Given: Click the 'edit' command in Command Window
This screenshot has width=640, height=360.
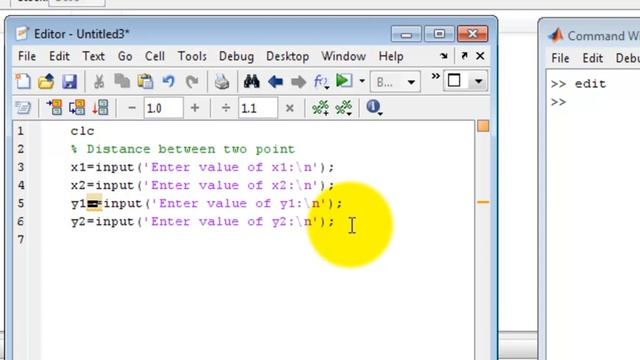Looking at the screenshot, I should point(590,84).
